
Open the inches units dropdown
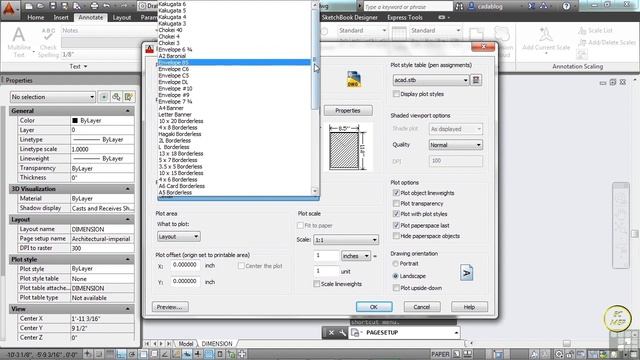[x=356, y=256]
